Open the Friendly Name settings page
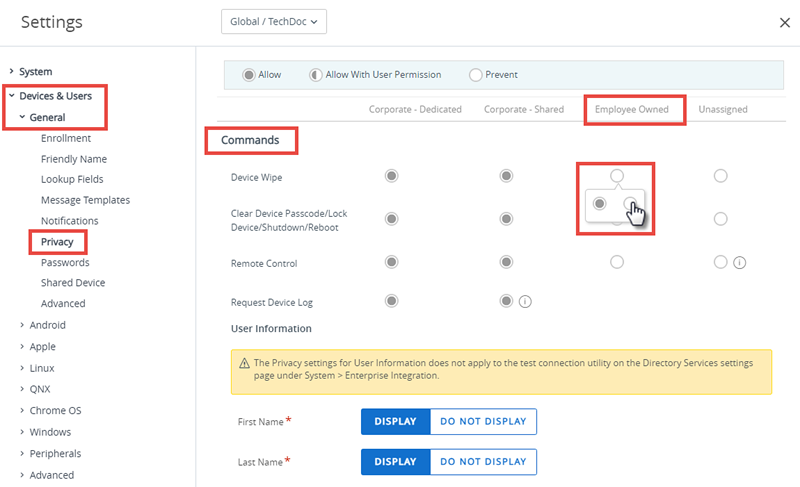 [74, 159]
